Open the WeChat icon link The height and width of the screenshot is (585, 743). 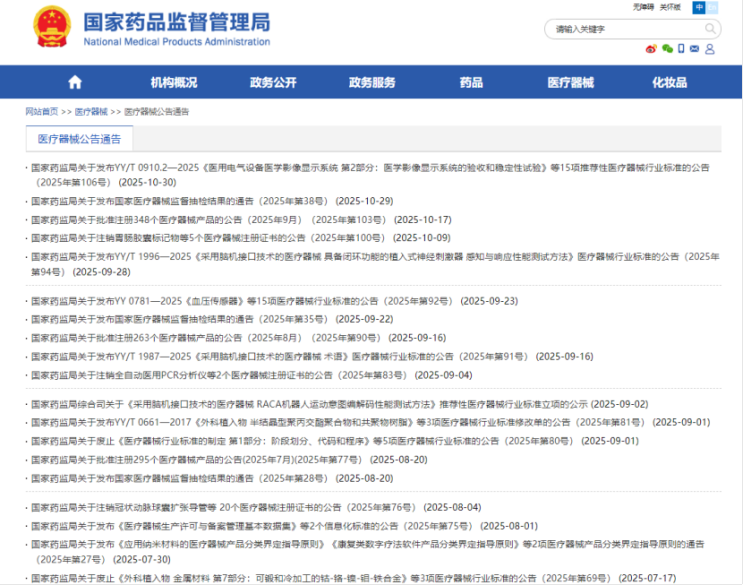point(667,49)
